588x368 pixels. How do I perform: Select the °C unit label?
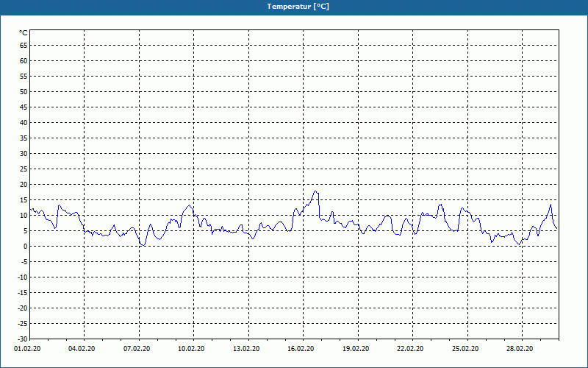[x=24, y=33]
